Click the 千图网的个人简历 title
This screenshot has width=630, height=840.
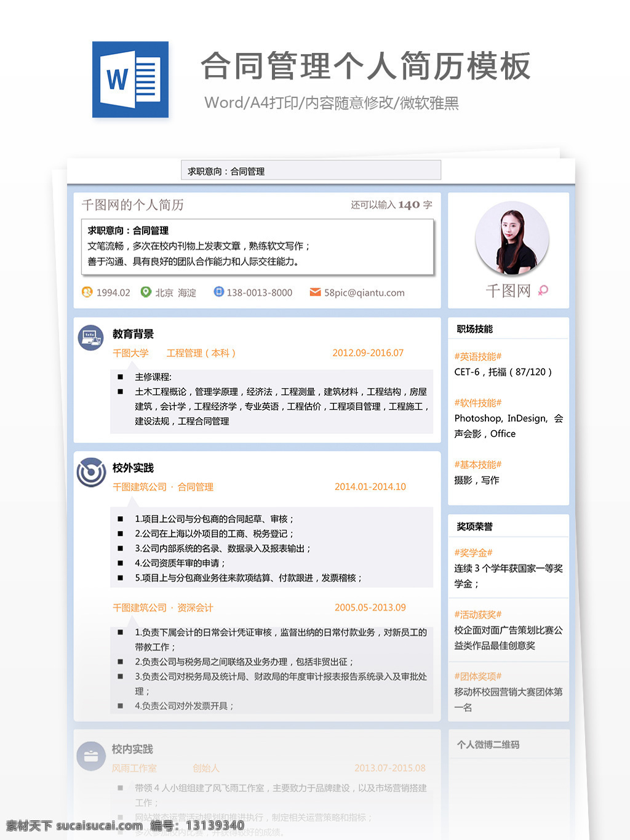[133, 205]
